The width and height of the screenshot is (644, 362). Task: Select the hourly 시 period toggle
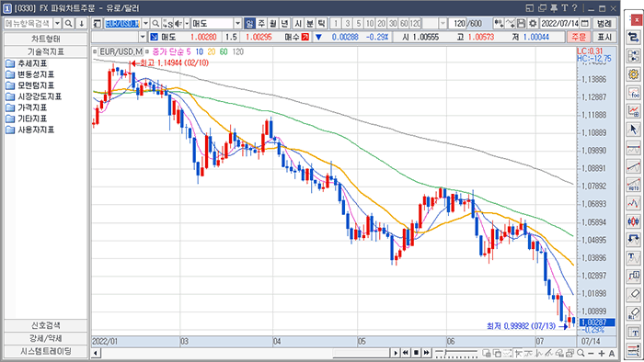point(299,24)
